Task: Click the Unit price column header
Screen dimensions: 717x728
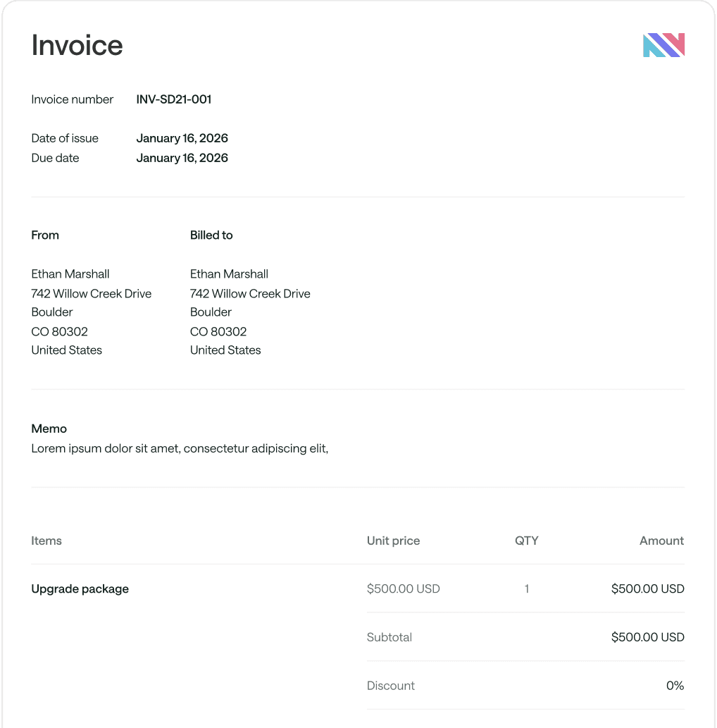Action: (x=393, y=541)
